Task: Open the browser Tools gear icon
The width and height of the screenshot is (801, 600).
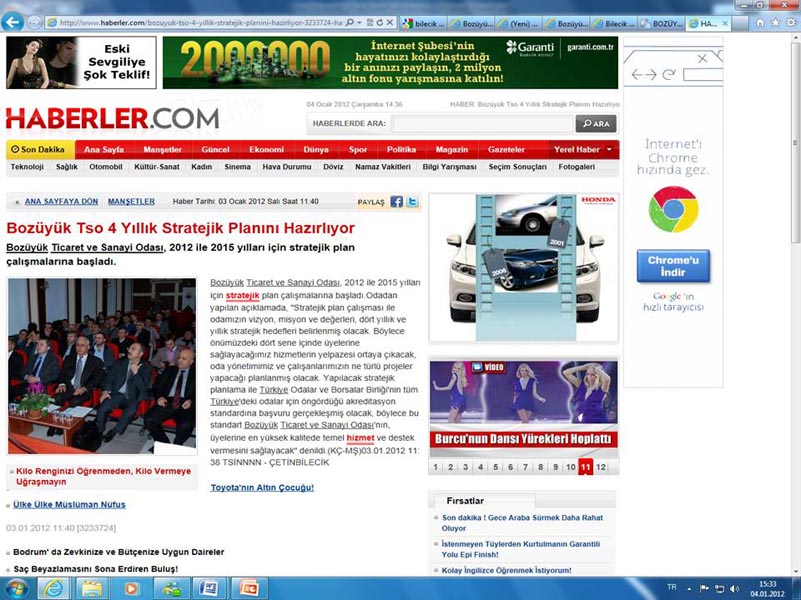Action: (x=791, y=22)
